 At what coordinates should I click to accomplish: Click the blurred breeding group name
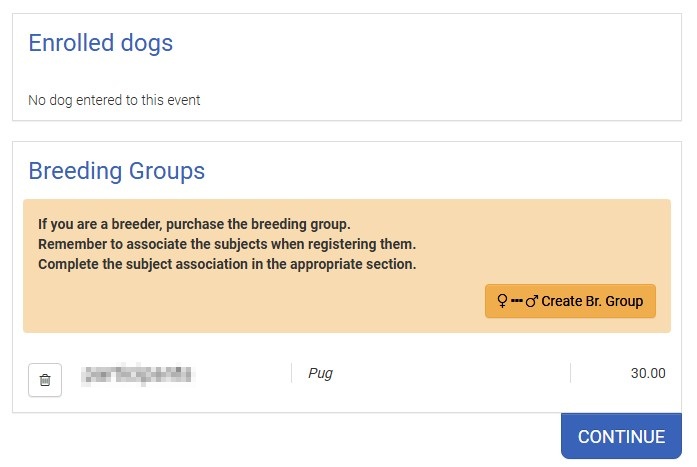(137, 374)
